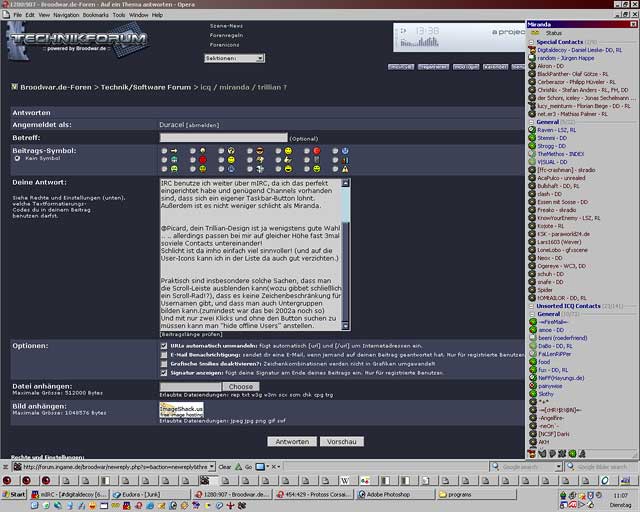Screen dimensions: 640x512
Task: Click the Scene-News link
Action: [227, 26]
